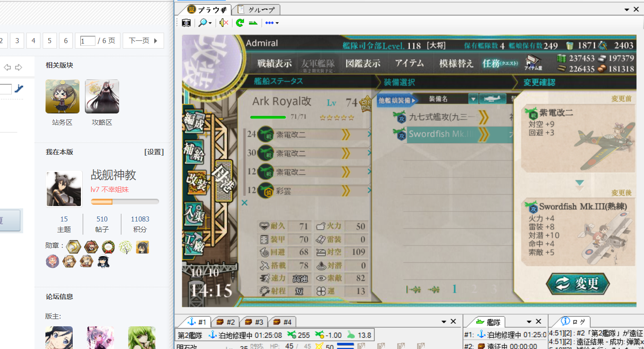Select fleet tab #2
Viewport: 644px width, 349px height.
[225, 322]
